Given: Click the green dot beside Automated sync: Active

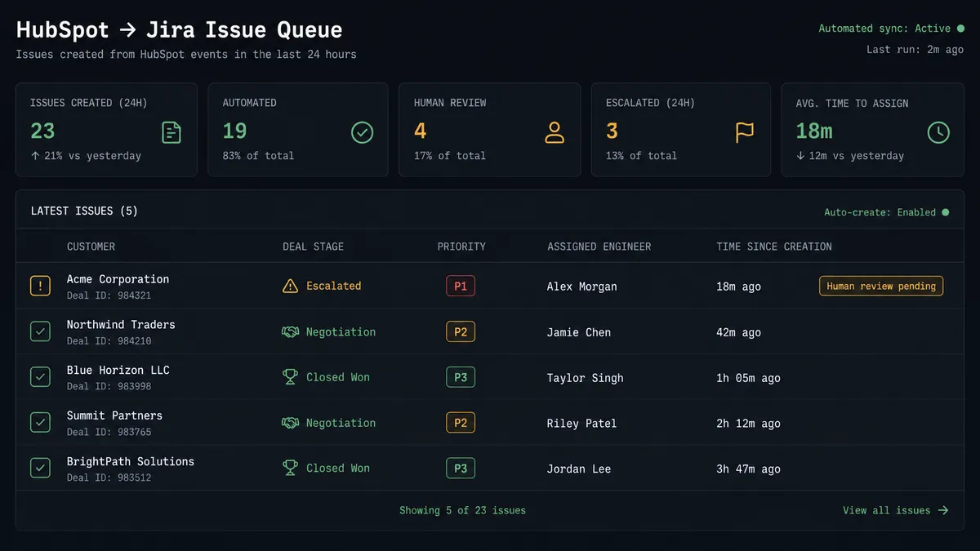Looking at the screenshot, I should pyautogui.click(x=960, y=29).
